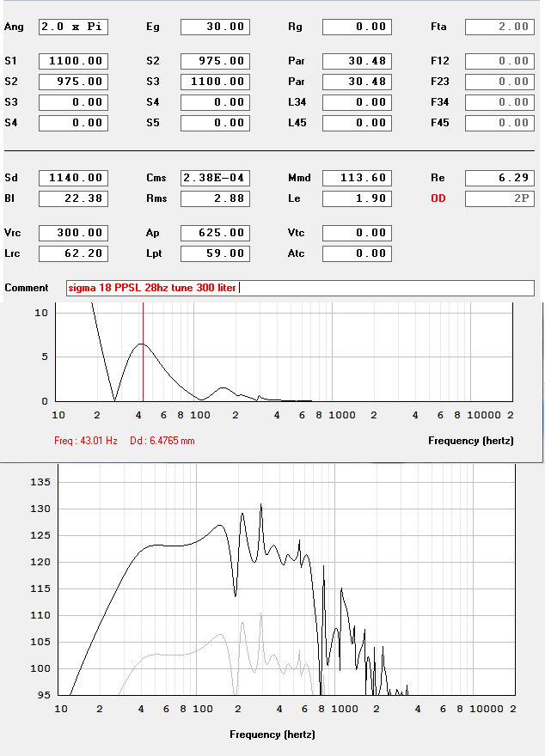This screenshot has height=756, width=545.
Task: Click the F34 value box
Action: pos(499,102)
